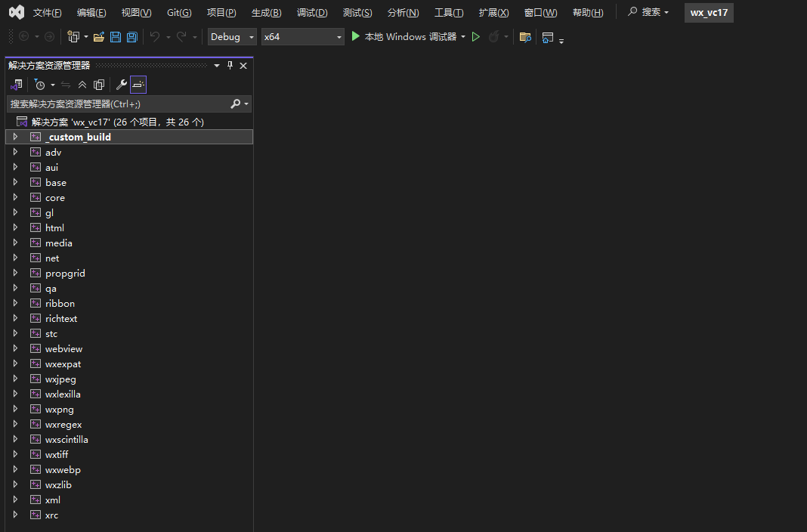
Task: Expand the adv project node
Action: (x=15, y=152)
